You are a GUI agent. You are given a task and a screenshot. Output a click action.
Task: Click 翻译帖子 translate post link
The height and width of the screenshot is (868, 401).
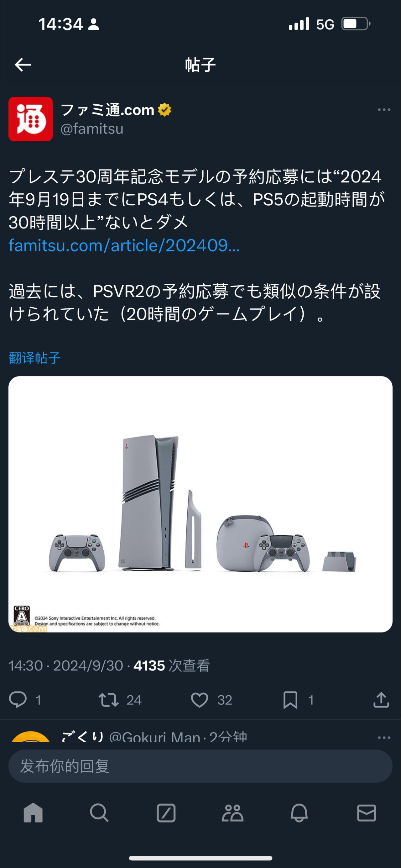click(x=34, y=358)
